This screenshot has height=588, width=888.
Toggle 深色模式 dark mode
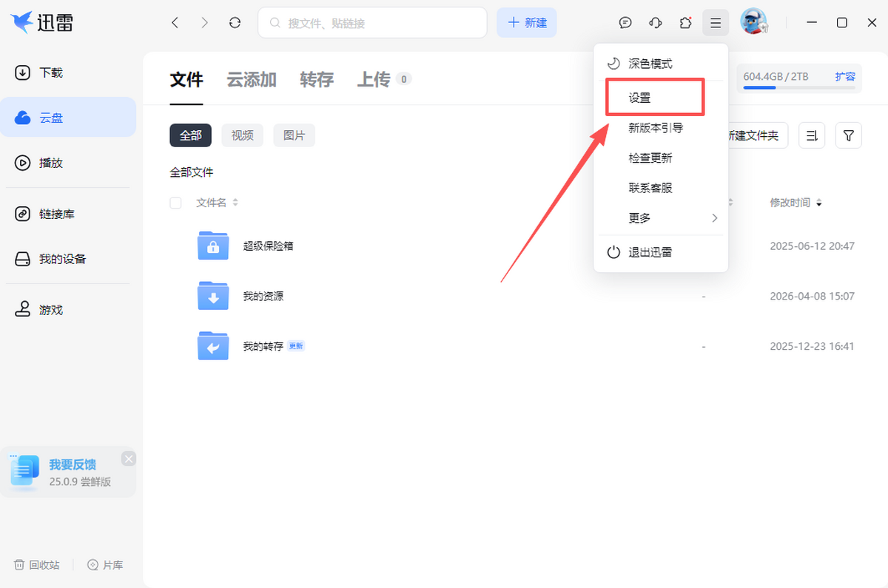(x=661, y=64)
